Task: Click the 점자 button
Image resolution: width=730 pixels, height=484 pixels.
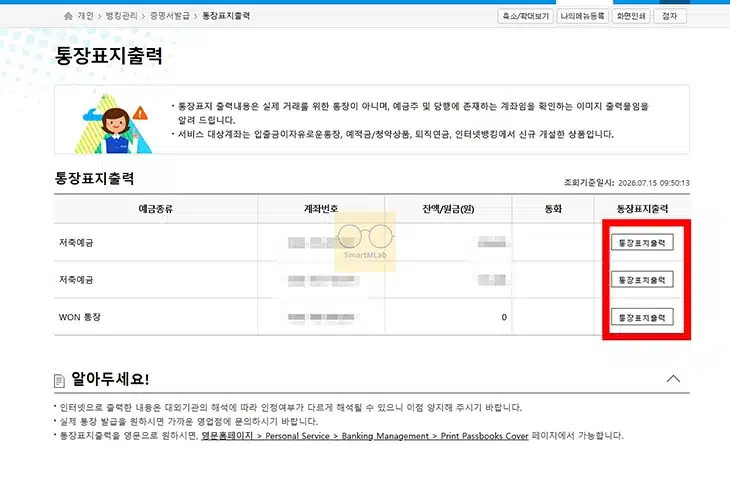Action: 669,16
